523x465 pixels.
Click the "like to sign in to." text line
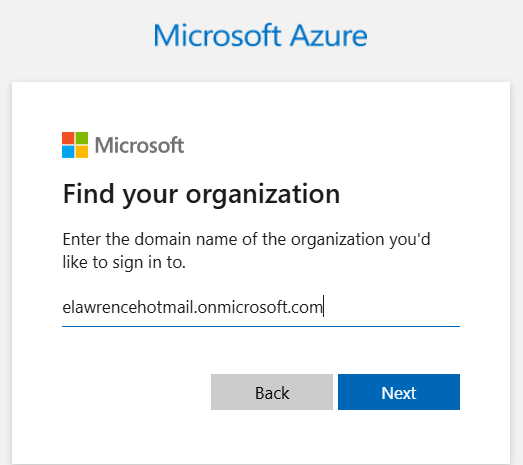(x=124, y=263)
